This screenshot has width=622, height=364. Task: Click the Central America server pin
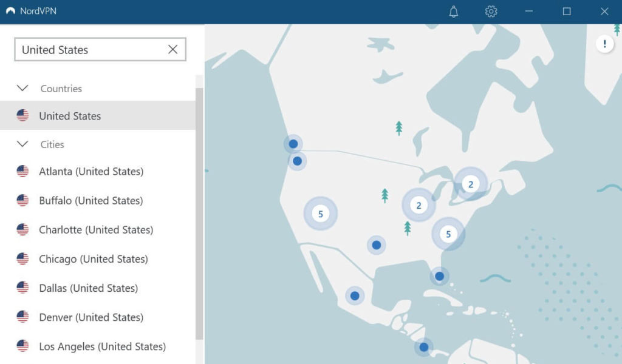coord(423,348)
